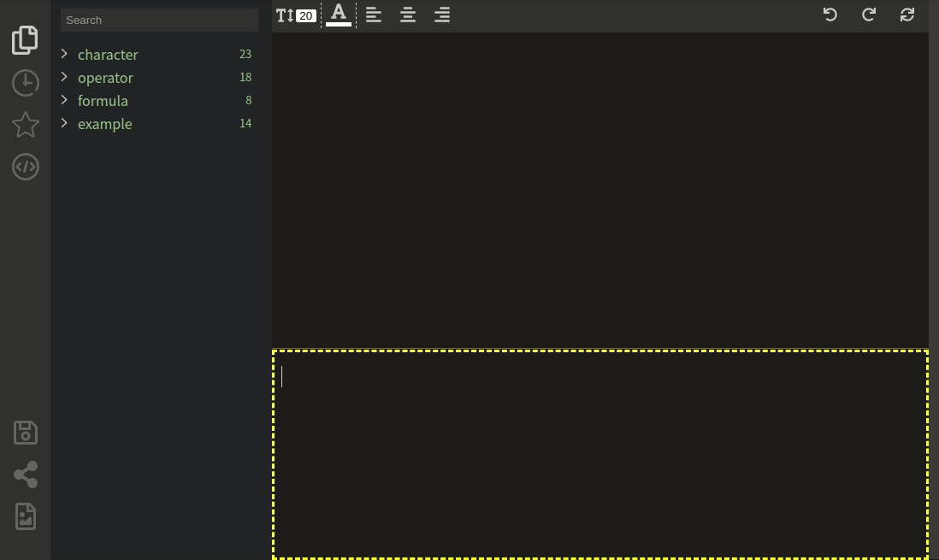The width and height of the screenshot is (939, 560).
Task: Click the font size value field
Action: (305, 16)
